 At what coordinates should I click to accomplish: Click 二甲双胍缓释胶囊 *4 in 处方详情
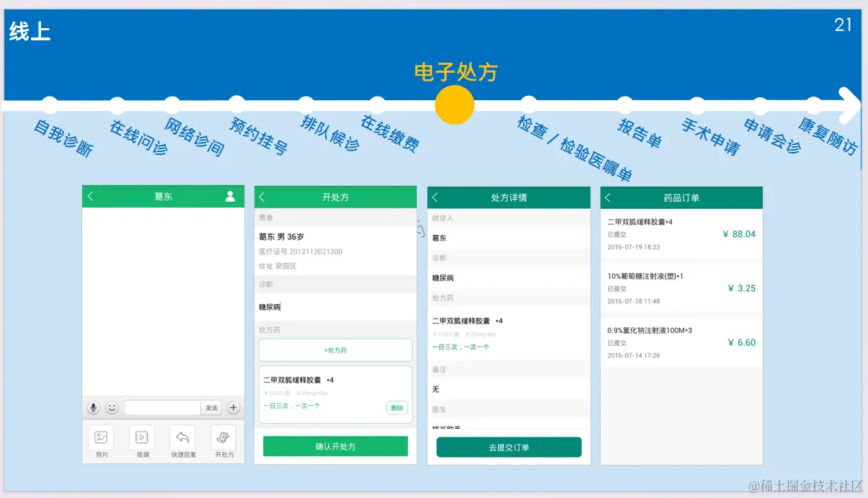pos(467,321)
